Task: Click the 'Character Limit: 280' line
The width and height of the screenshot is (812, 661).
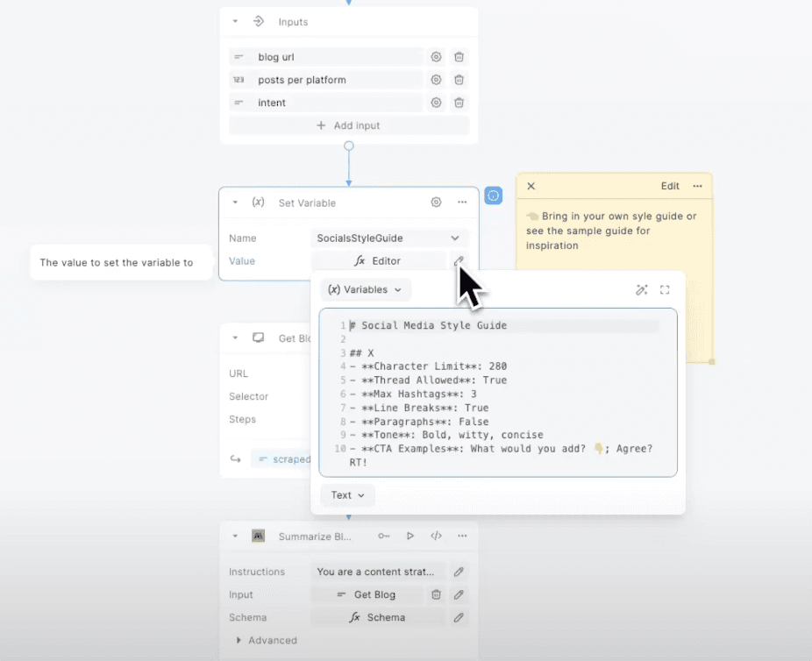Action: coord(428,366)
